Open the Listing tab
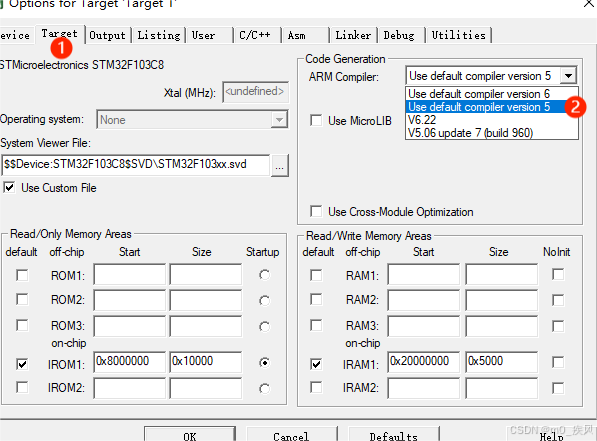 point(159,35)
